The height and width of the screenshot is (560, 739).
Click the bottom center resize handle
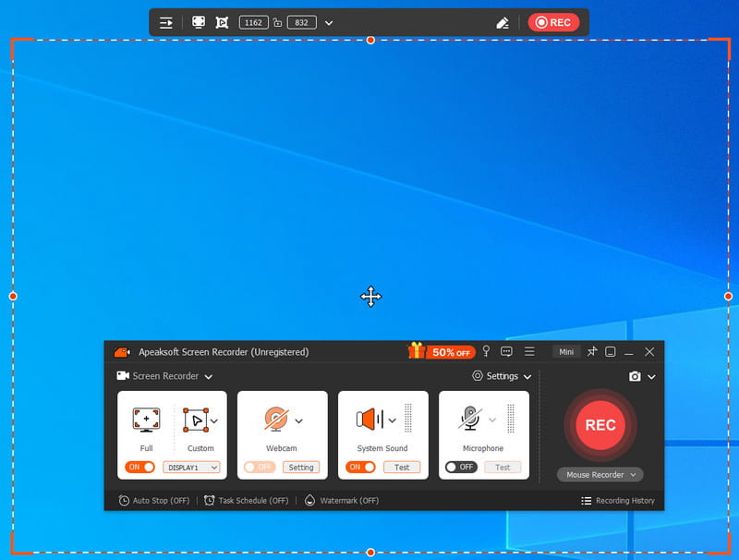tap(371, 553)
